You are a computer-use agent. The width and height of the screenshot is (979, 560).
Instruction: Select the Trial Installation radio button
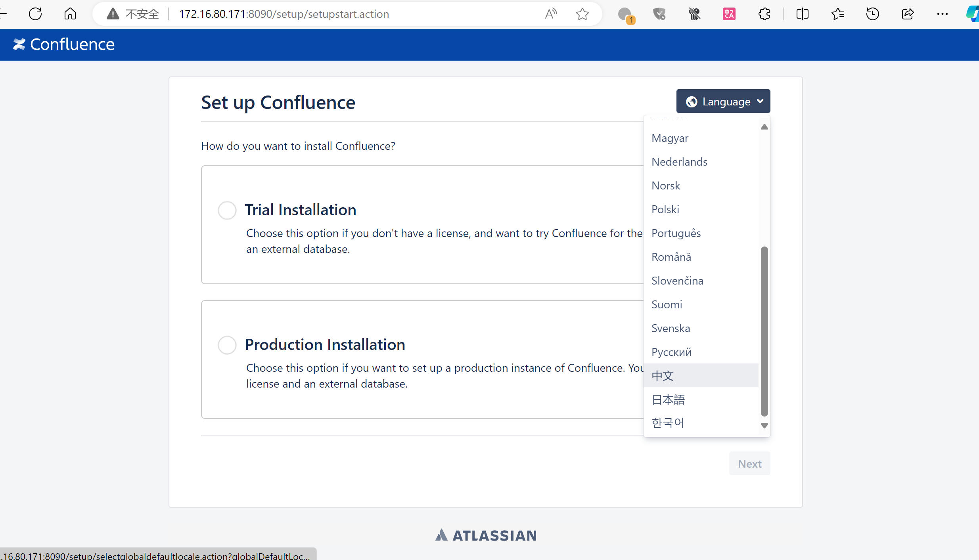click(227, 210)
